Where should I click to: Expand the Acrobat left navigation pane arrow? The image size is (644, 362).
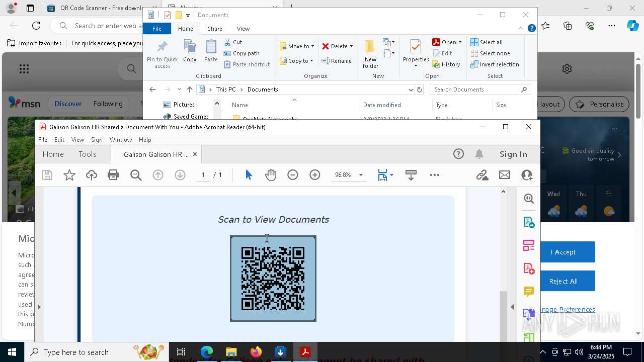[x=39, y=307]
